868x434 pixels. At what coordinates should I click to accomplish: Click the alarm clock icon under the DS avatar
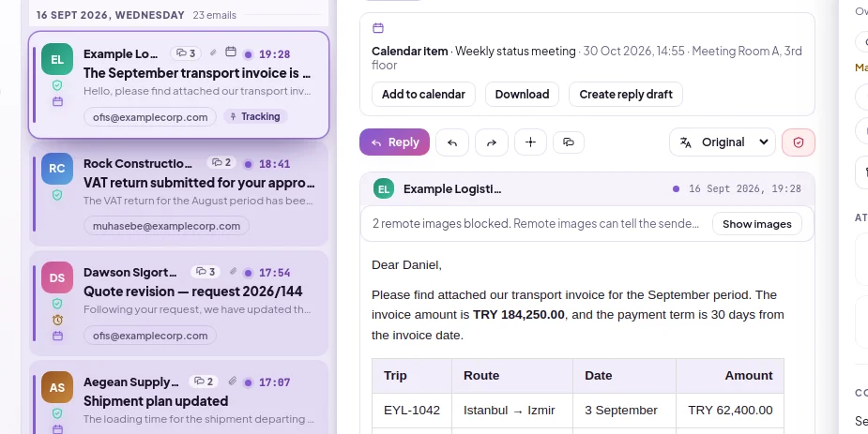57,320
